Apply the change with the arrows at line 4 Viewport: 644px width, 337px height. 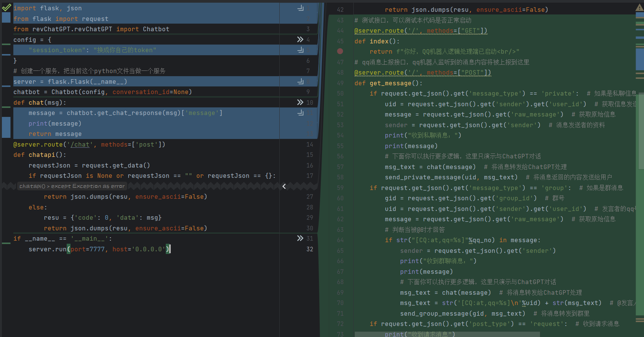pos(300,40)
